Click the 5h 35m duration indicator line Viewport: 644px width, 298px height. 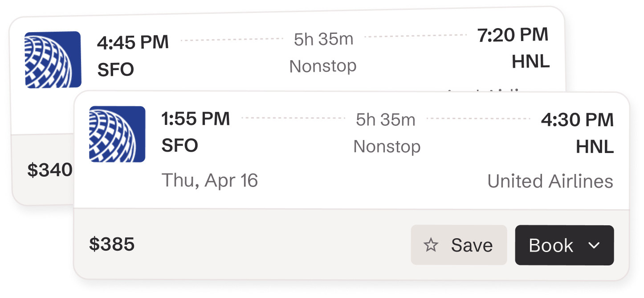386,119
